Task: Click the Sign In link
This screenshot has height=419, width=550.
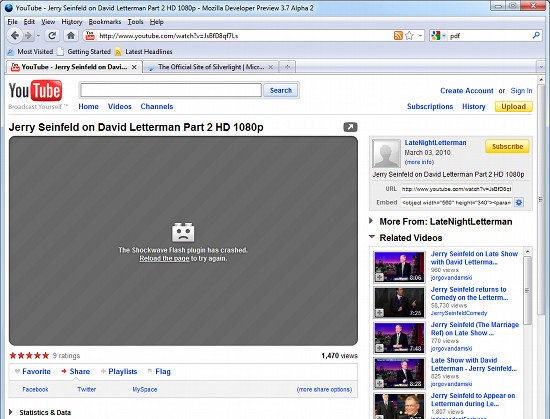Action: 521,90
